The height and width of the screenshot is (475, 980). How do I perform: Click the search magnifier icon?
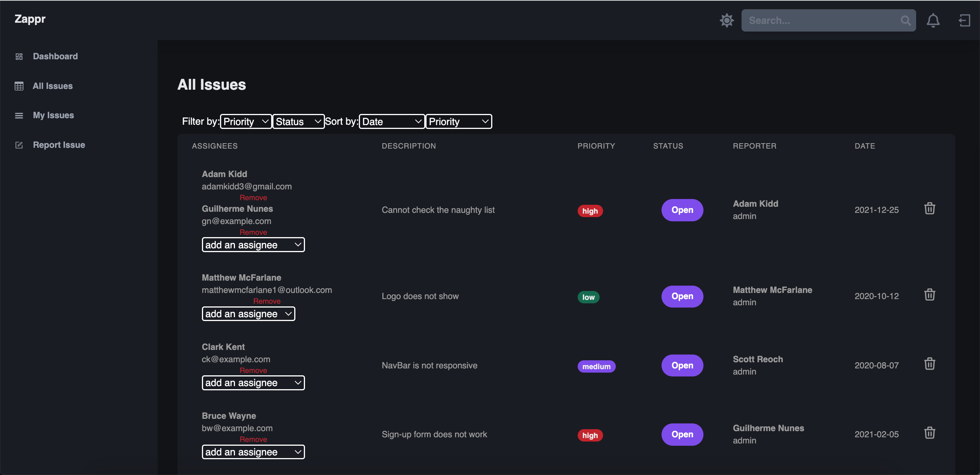(x=905, y=20)
